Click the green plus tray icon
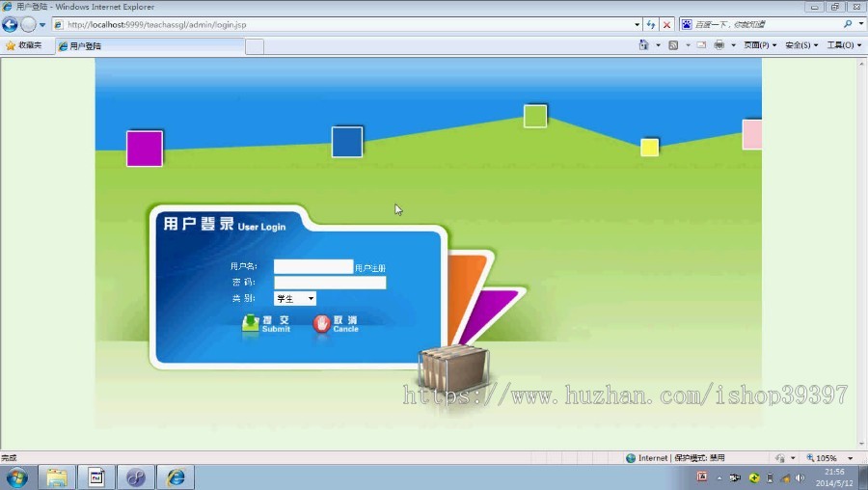This screenshot has height=490, width=868. (754, 477)
